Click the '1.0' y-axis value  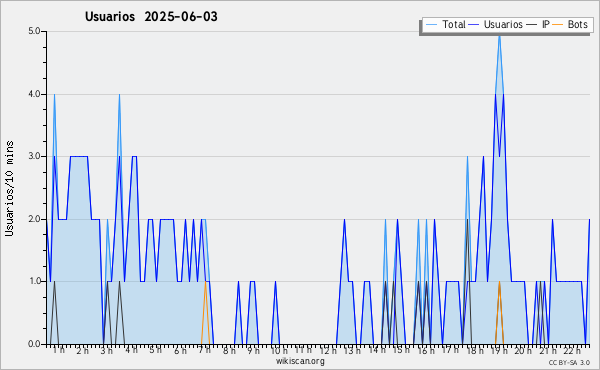click(34, 282)
